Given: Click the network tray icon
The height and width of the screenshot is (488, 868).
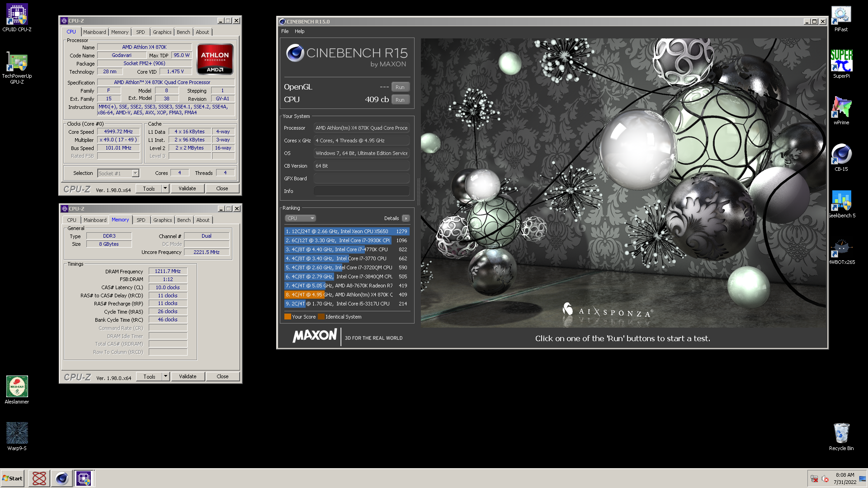Looking at the screenshot, I should pos(814,479).
